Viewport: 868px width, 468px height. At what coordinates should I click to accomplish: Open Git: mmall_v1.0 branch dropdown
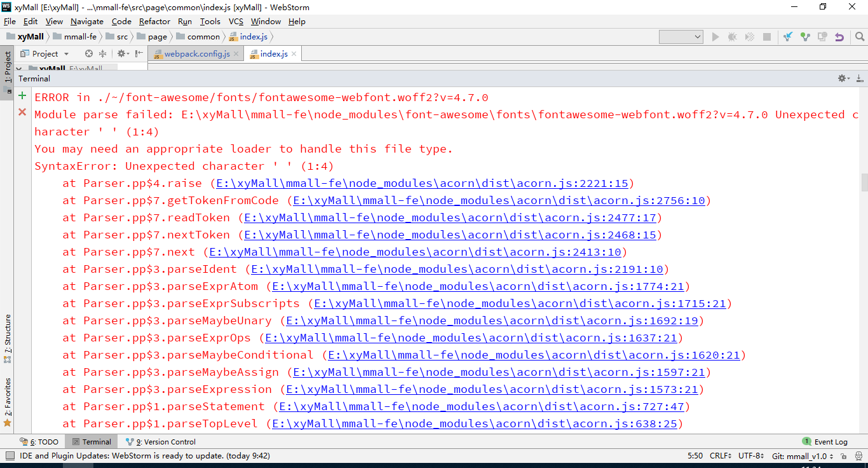[x=803, y=456]
